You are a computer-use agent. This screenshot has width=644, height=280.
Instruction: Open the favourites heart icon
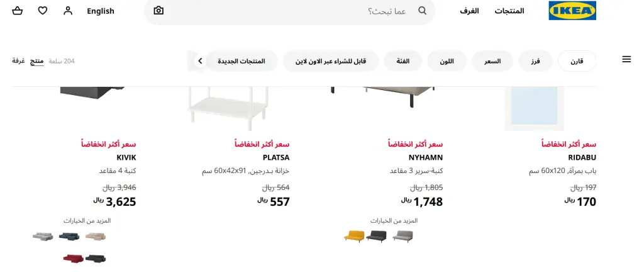43,11
